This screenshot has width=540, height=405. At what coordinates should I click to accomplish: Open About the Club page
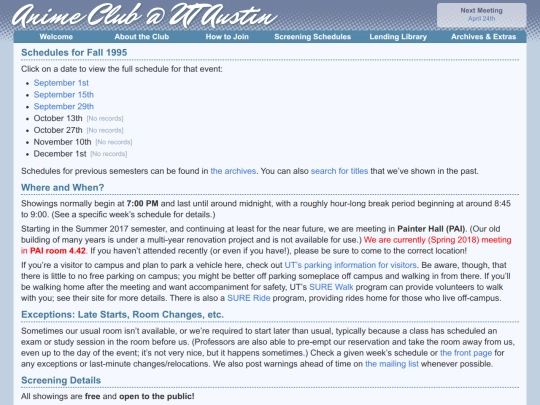142,37
